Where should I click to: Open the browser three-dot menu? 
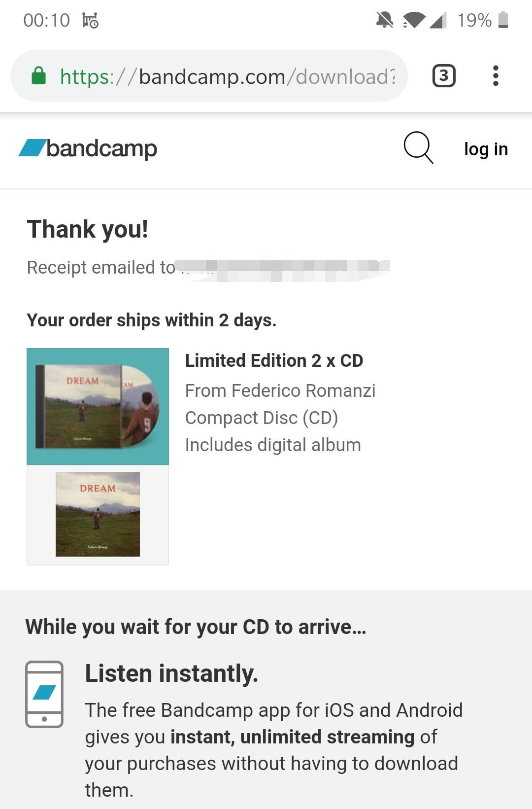[496, 76]
